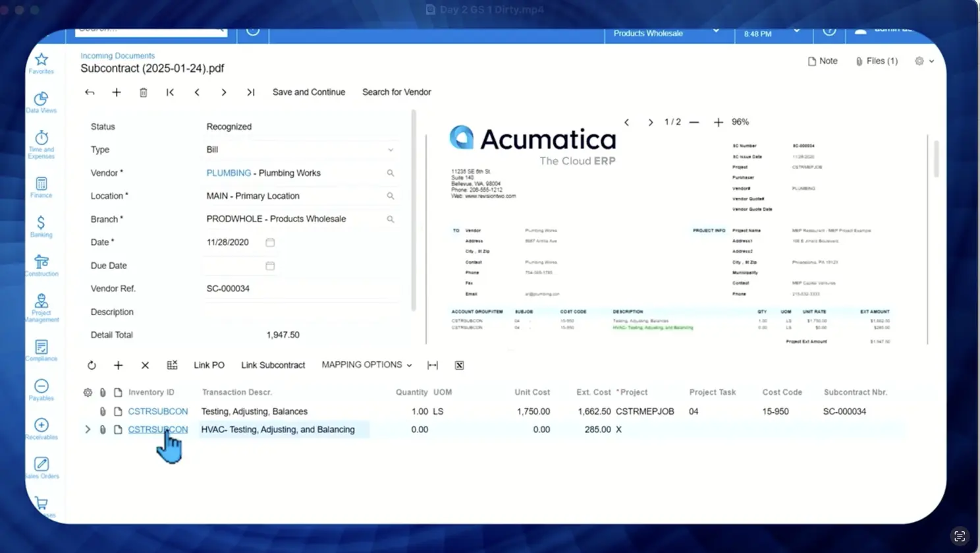Select the 285.00 Ext. Cost cell
This screenshot has height=553, width=980.
tap(597, 430)
